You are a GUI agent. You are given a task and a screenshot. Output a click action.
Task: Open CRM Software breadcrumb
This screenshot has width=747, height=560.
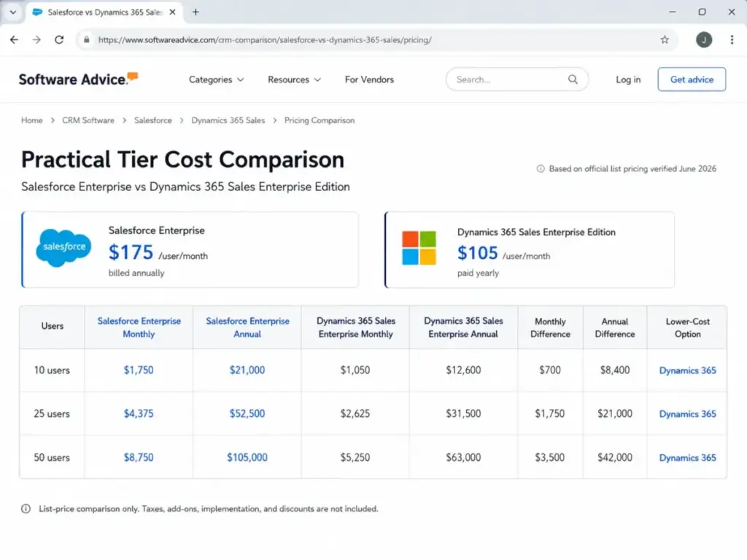(88, 120)
